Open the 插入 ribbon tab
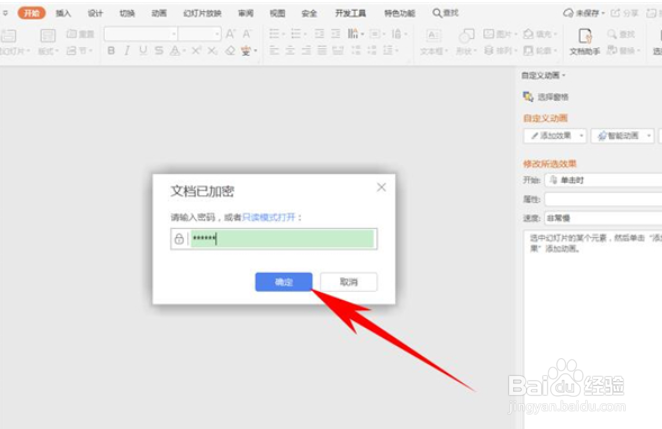Image resolution: width=662 pixels, height=429 pixels. point(63,13)
